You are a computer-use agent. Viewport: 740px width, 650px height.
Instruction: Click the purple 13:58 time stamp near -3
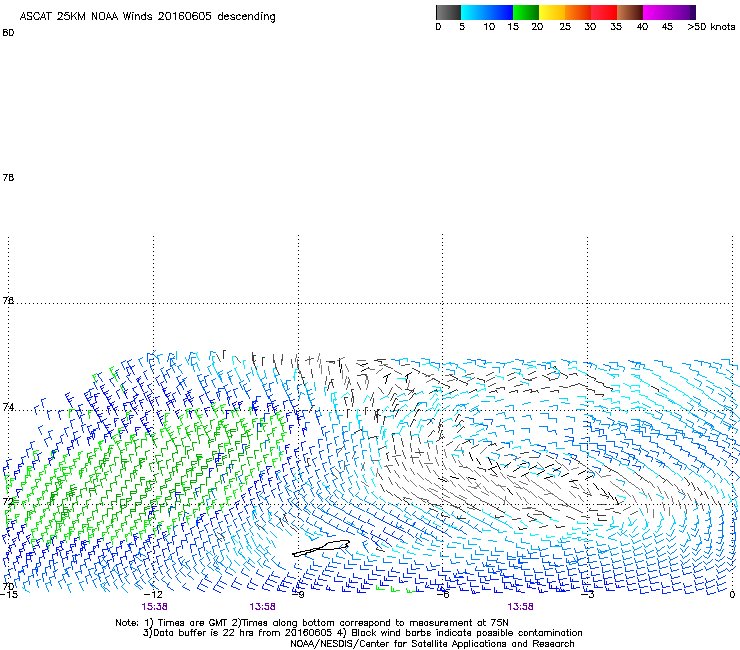521,607
